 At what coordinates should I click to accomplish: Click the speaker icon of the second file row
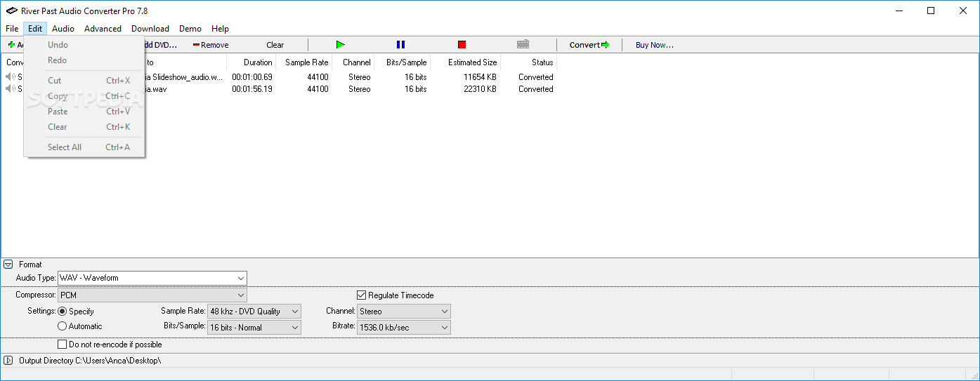click(11, 89)
